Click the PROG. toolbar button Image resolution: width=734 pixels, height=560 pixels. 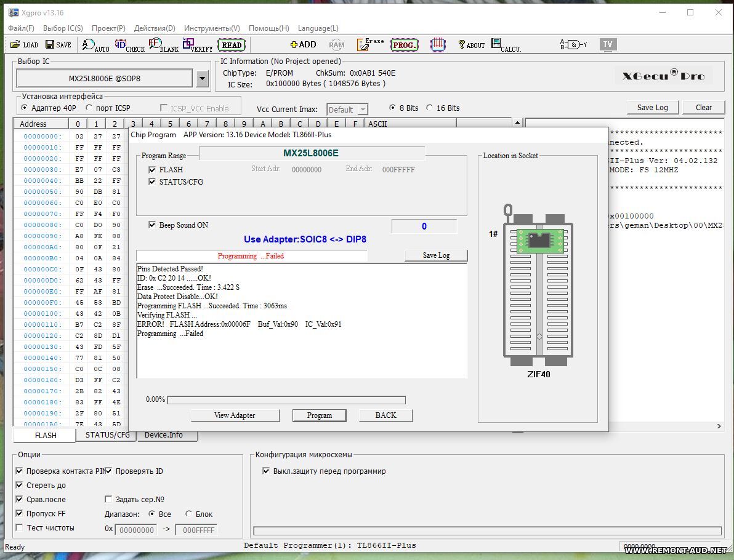coord(404,45)
